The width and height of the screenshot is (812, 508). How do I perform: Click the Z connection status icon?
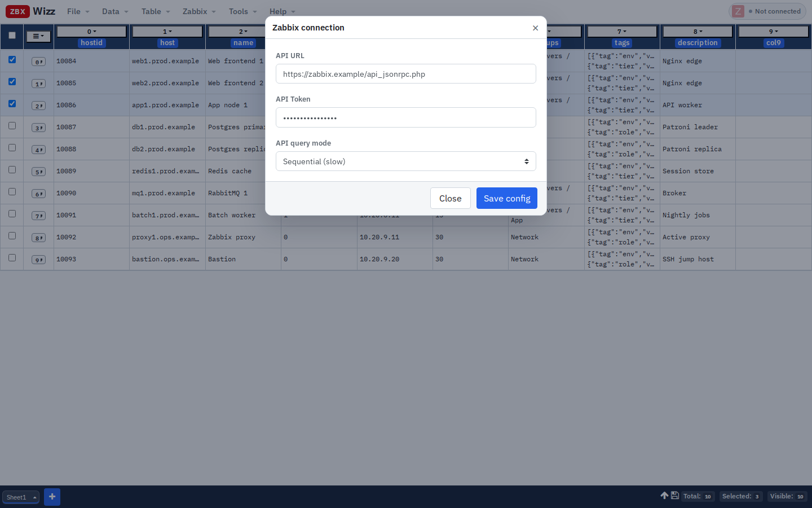pos(738,11)
